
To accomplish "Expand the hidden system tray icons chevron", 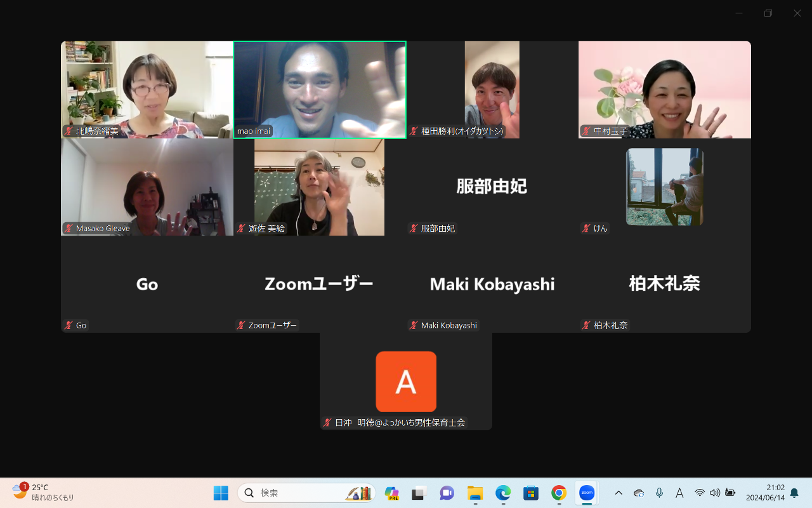I will click(619, 493).
